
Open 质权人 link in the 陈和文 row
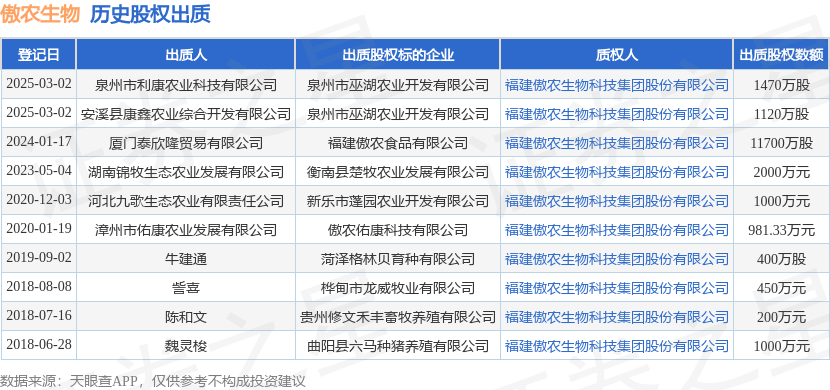coord(617,318)
